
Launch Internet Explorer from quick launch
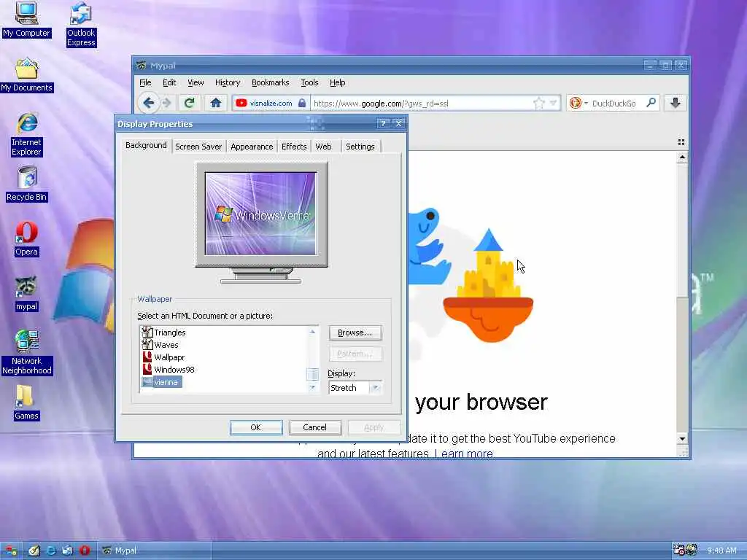tap(51, 551)
